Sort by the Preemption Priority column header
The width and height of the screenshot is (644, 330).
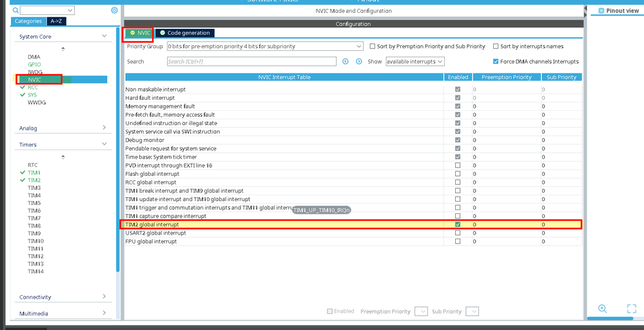point(507,77)
